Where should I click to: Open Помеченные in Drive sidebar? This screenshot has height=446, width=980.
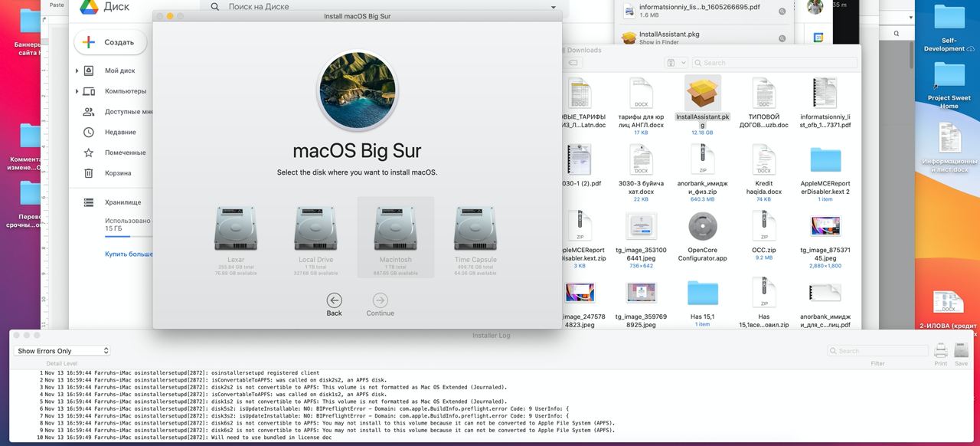[x=125, y=152]
